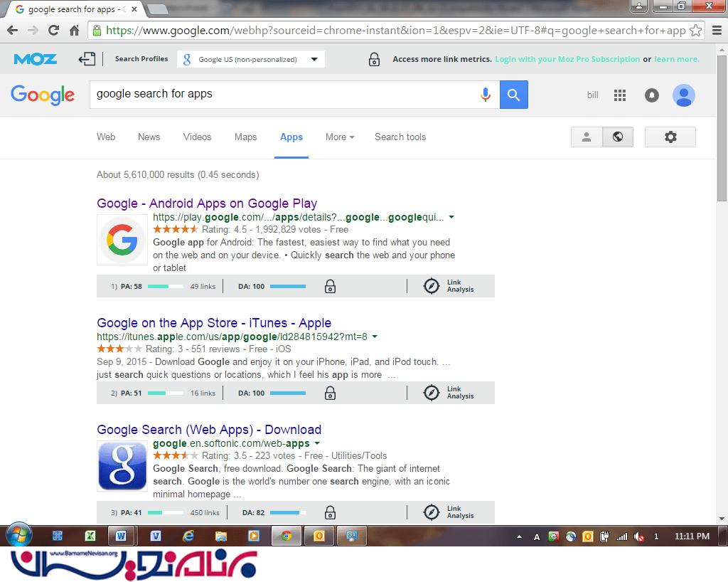Open Google notifications bell
The image size is (728, 582).
(x=652, y=95)
